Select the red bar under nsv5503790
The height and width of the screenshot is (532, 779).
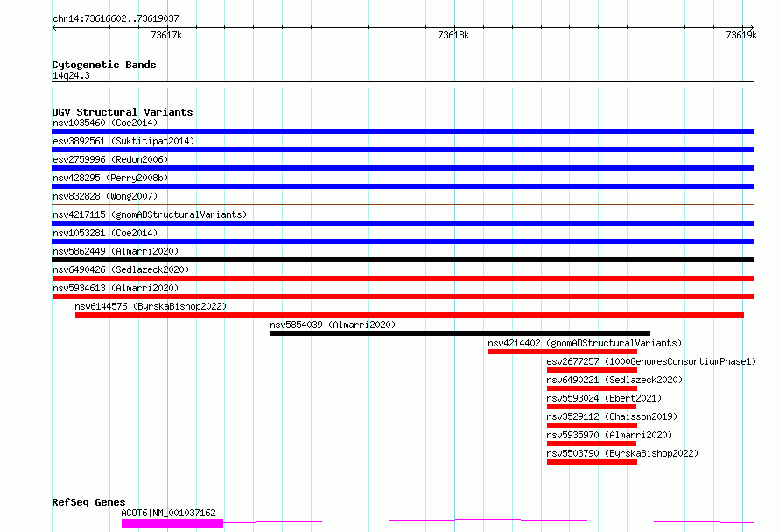point(592,462)
